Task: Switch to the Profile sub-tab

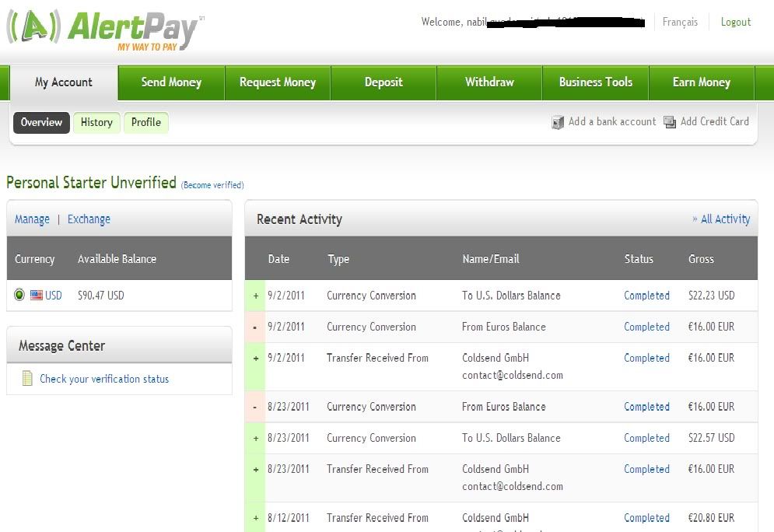Action: coord(146,122)
